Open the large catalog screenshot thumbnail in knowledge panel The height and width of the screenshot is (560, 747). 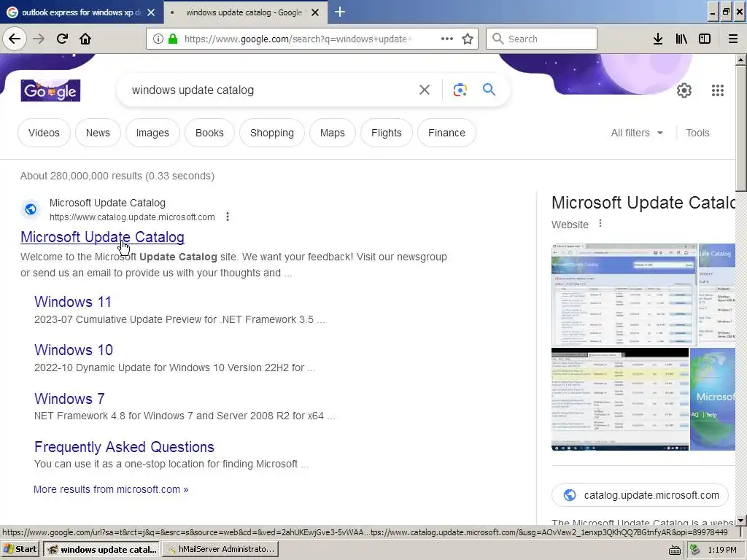(x=624, y=295)
